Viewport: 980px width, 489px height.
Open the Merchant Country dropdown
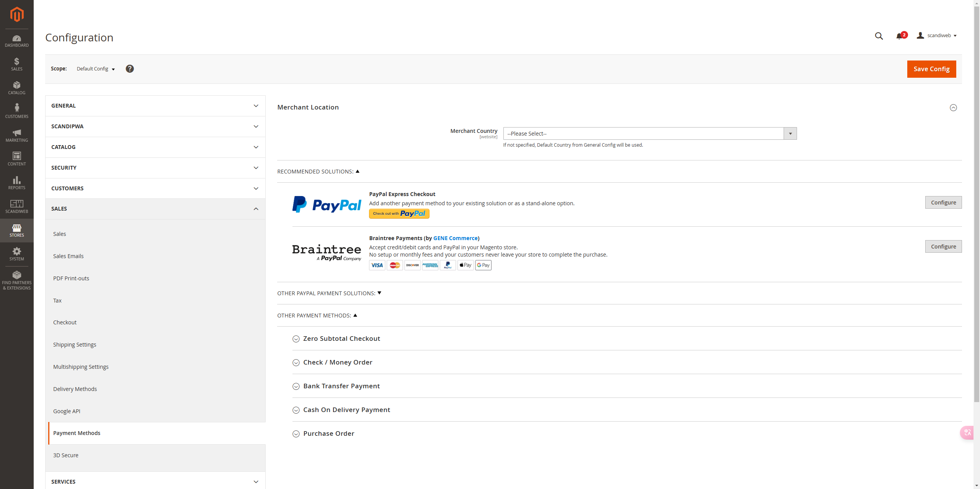coord(650,134)
